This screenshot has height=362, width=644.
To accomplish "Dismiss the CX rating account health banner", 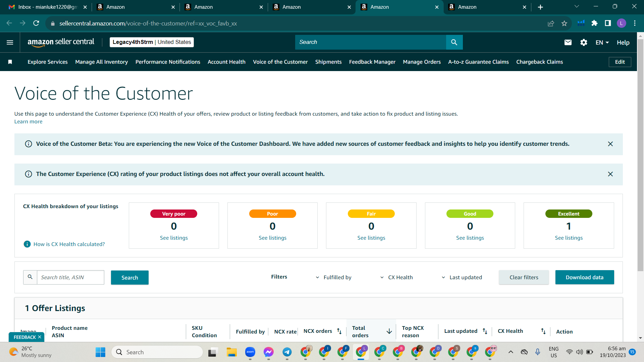I will (610, 174).
